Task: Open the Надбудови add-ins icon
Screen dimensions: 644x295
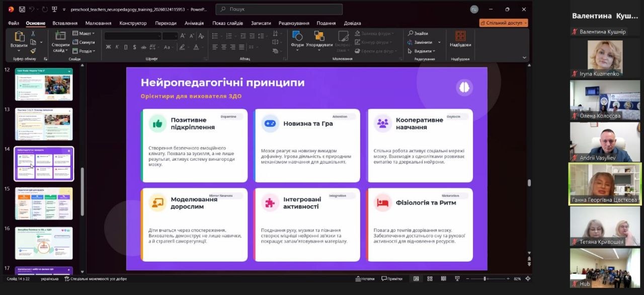Action: click(460, 39)
